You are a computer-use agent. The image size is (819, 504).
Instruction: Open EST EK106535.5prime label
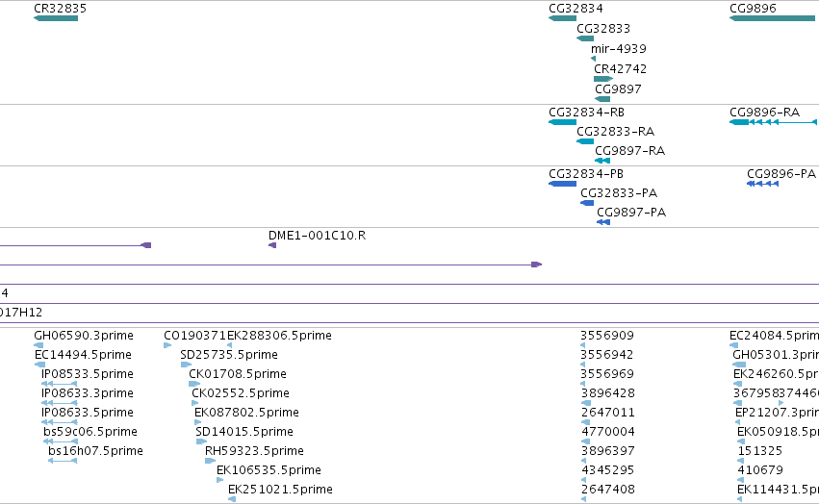click(x=269, y=470)
